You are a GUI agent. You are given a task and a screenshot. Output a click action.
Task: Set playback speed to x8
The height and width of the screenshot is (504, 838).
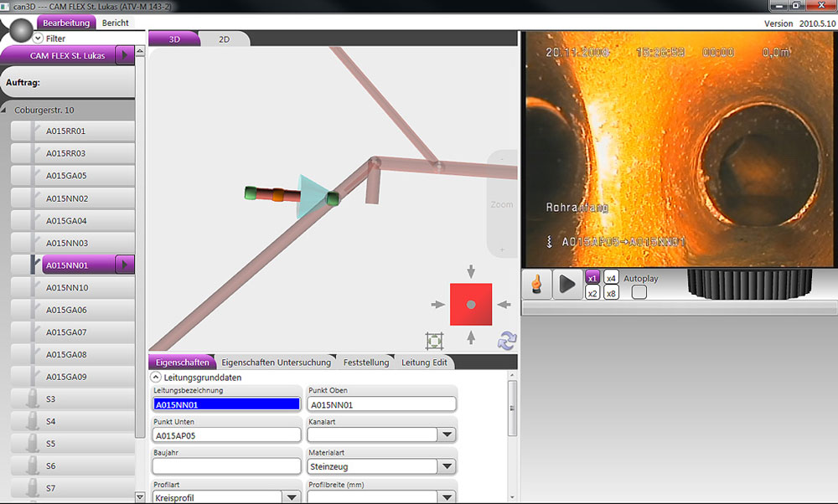pyautogui.click(x=612, y=293)
